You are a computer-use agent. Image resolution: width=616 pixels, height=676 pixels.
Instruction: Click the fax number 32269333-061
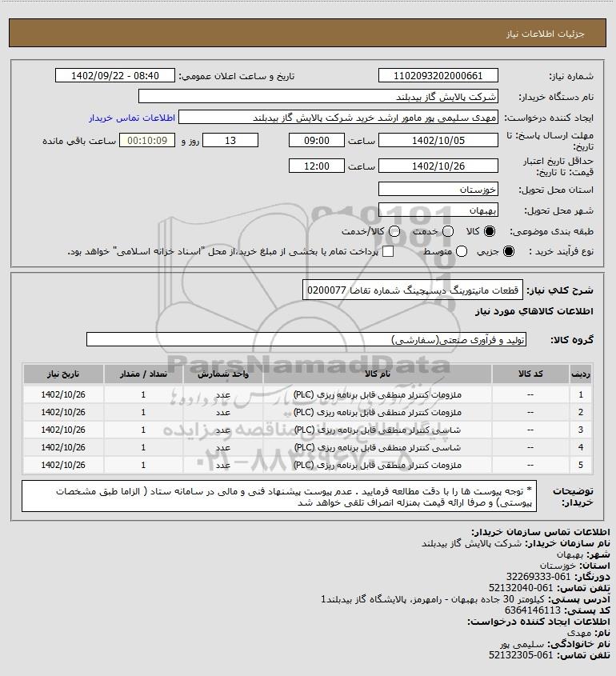tap(538, 577)
